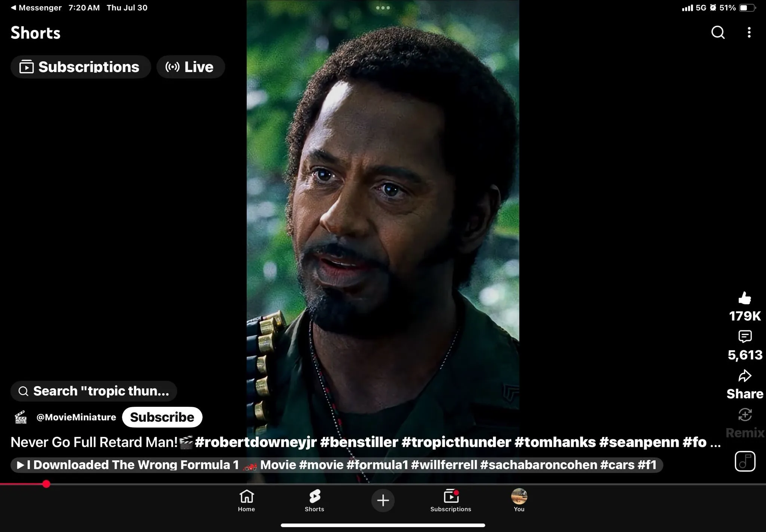Tap the Remix icon
The height and width of the screenshot is (532, 766).
point(745,415)
